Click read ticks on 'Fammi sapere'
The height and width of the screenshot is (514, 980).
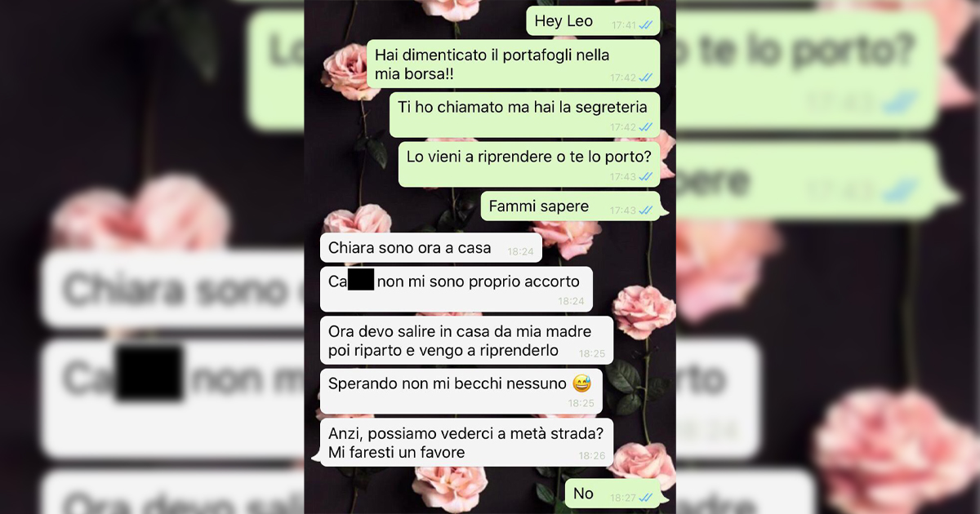click(x=646, y=210)
